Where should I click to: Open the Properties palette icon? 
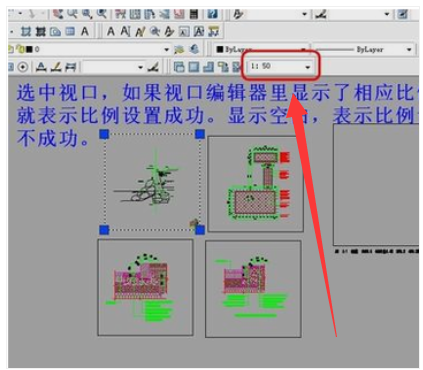point(120,14)
